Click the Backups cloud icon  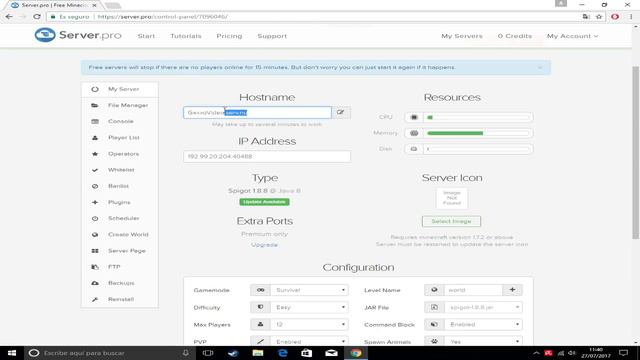pos(95,283)
